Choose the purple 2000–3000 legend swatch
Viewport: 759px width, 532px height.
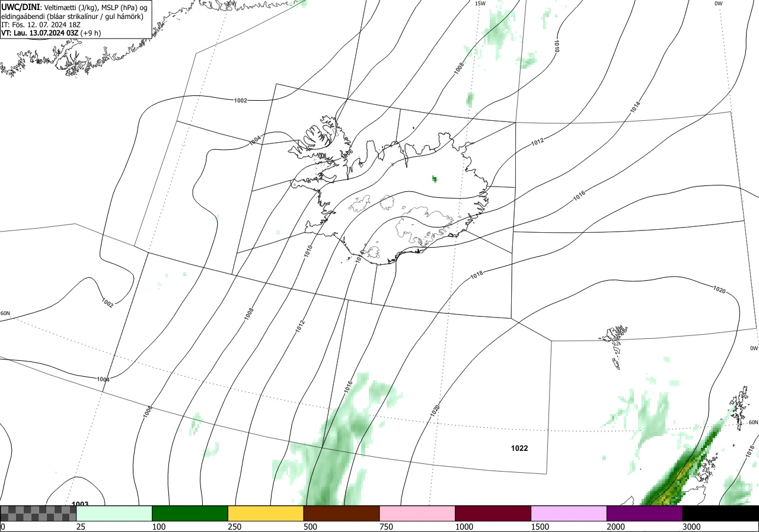[x=645, y=513]
